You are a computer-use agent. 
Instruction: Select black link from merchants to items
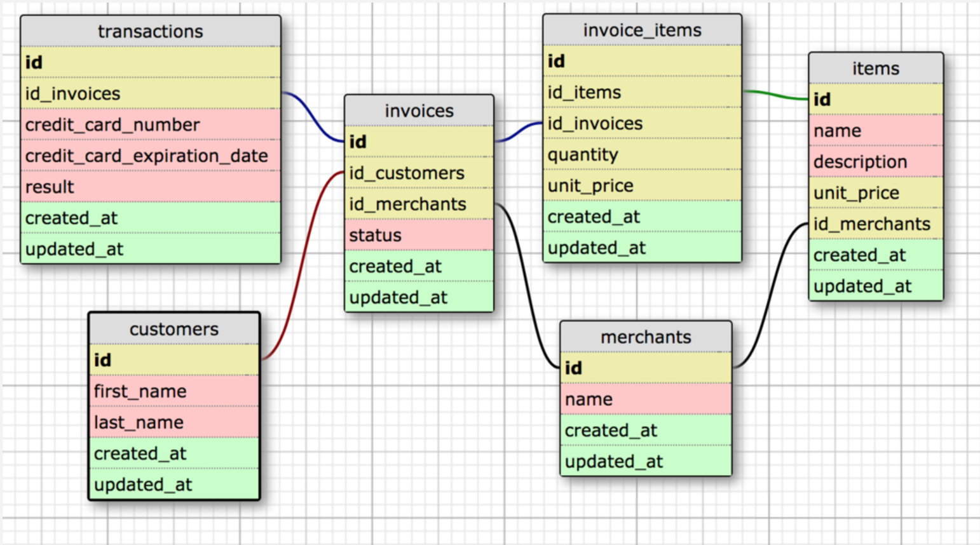coord(770,295)
